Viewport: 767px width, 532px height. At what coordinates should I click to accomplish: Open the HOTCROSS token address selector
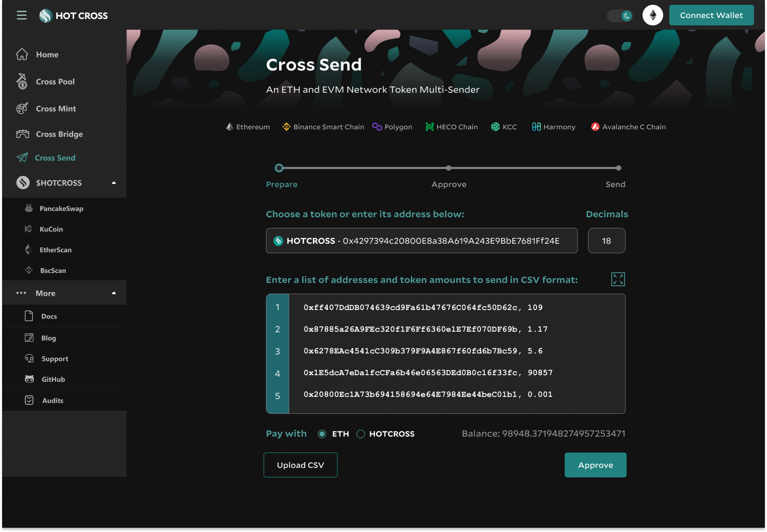[422, 241]
